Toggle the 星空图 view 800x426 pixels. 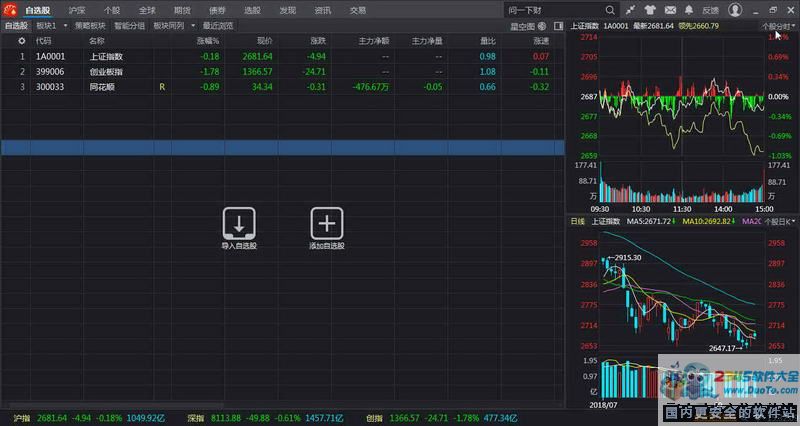527,25
